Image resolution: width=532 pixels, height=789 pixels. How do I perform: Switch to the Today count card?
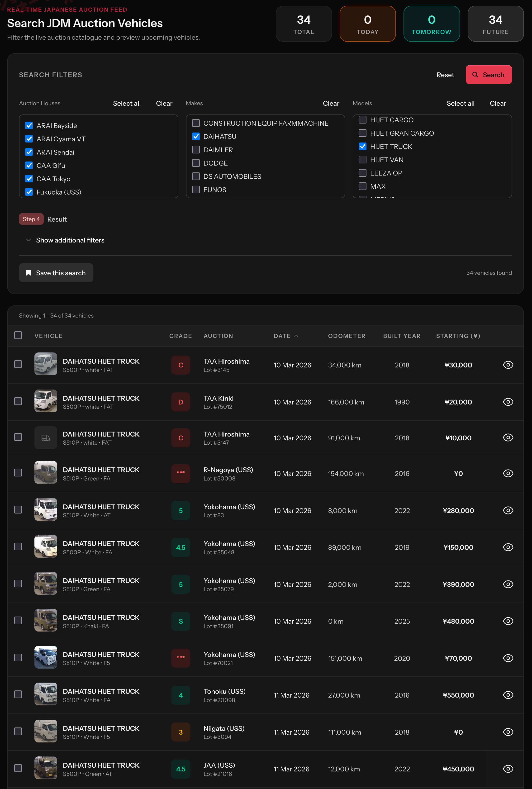(367, 24)
